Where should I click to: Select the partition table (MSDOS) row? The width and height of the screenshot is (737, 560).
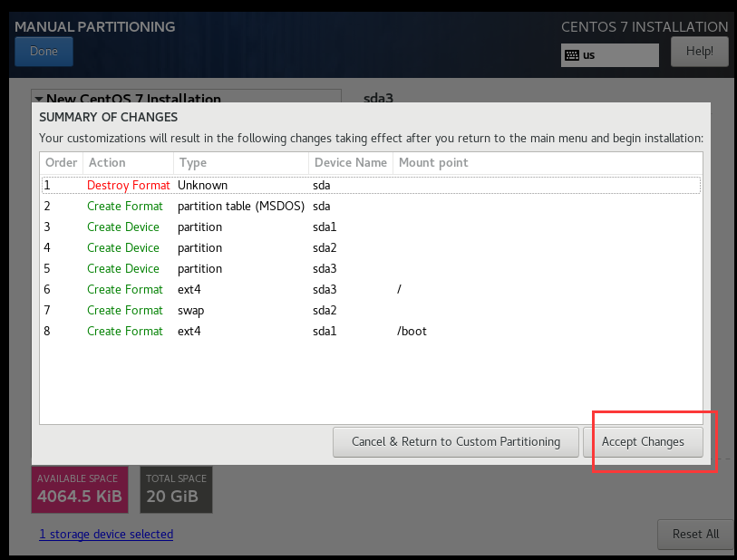pyautogui.click(x=372, y=206)
